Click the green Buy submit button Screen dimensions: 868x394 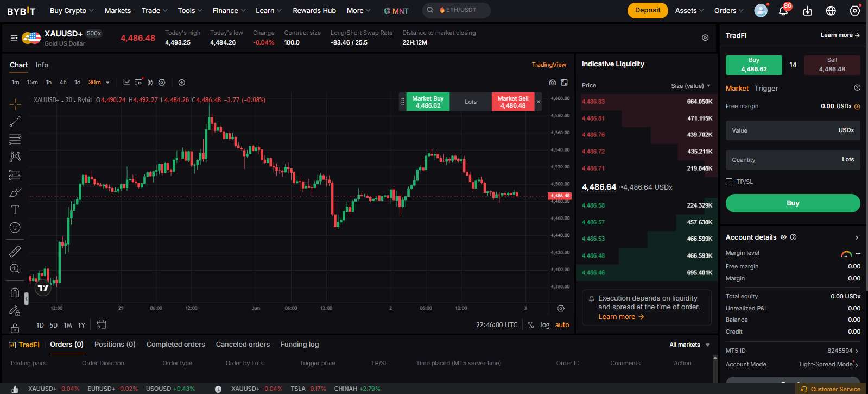[x=793, y=203]
